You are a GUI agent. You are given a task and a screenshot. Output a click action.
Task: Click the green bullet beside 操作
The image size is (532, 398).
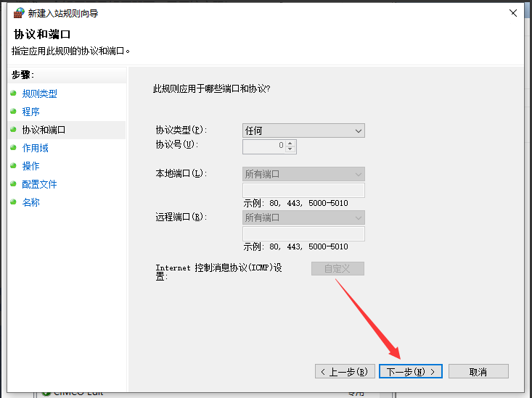pos(13,165)
